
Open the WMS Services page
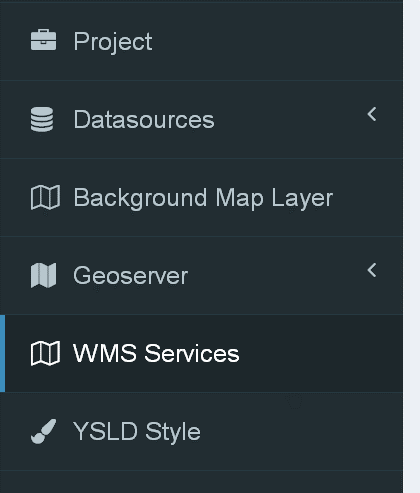[x=156, y=353]
